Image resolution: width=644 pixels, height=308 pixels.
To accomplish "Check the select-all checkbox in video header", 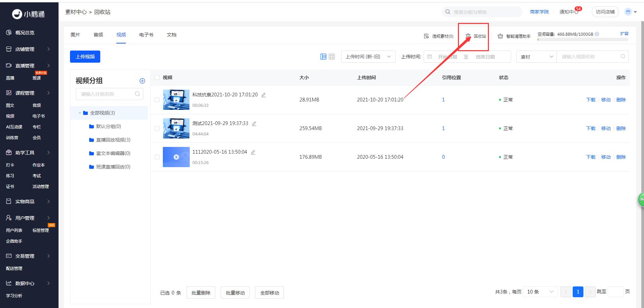I will point(157,78).
